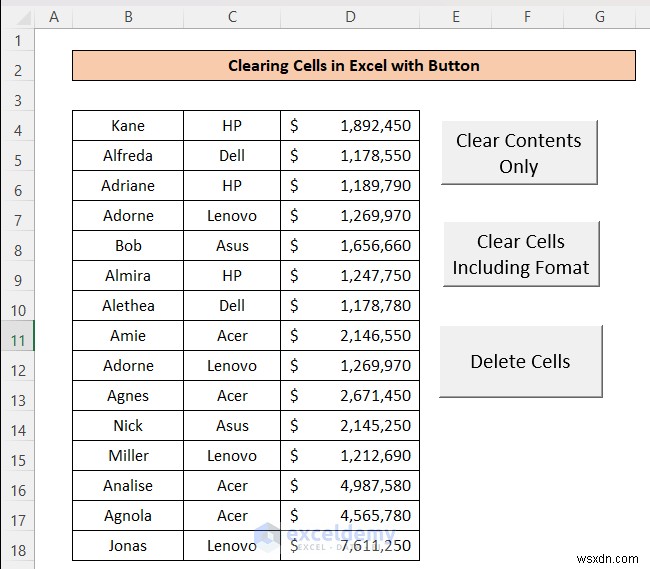The height and width of the screenshot is (569, 650).
Task: Select the cell containing Adriane
Action: [x=128, y=185]
